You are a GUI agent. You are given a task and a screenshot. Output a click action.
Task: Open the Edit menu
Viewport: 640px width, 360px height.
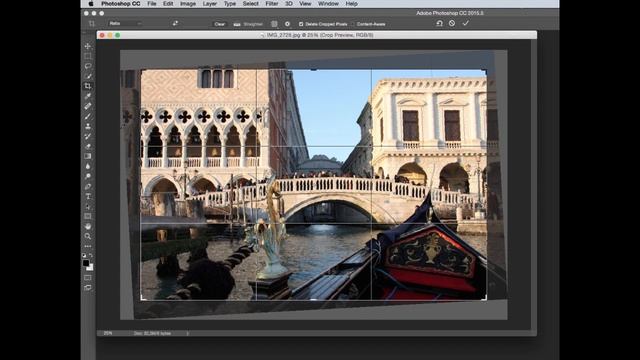pyautogui.click(x=168, y=4)
